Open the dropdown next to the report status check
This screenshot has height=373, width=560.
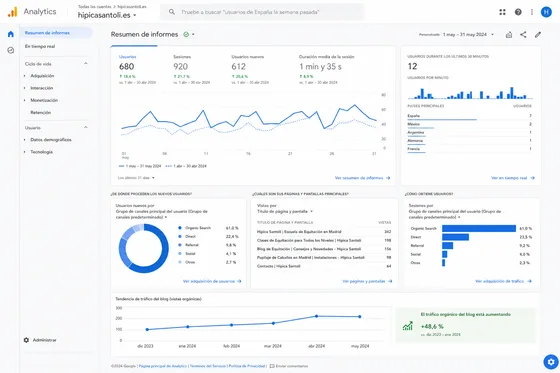pos(193,35)
